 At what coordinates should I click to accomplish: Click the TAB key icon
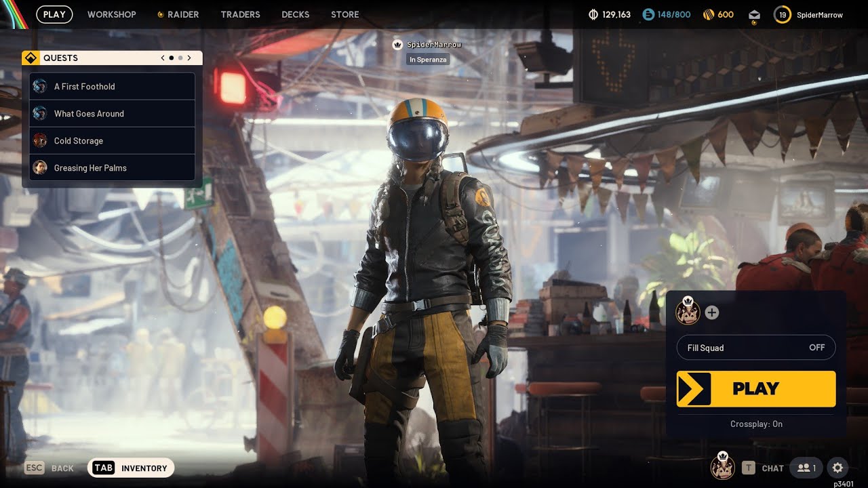[x=103, y=468]
